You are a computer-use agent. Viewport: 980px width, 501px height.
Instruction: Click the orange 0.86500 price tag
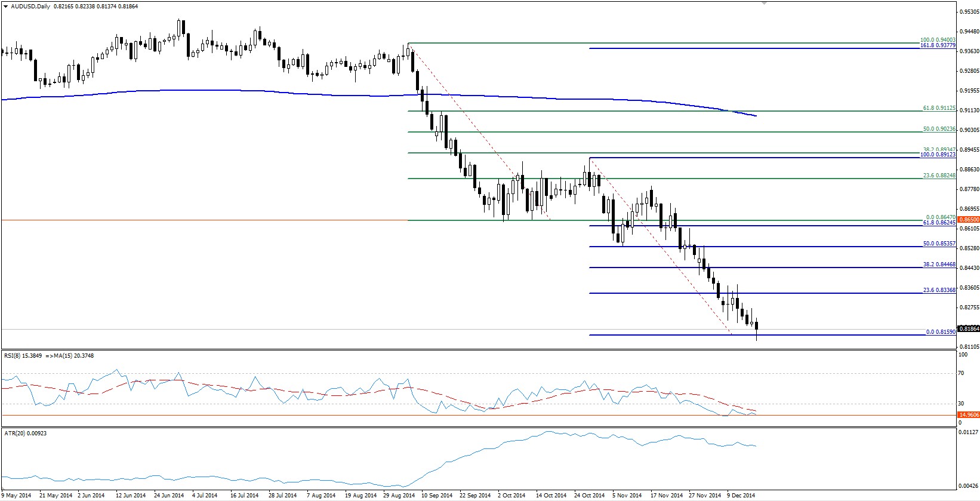[x=968, y=220]
